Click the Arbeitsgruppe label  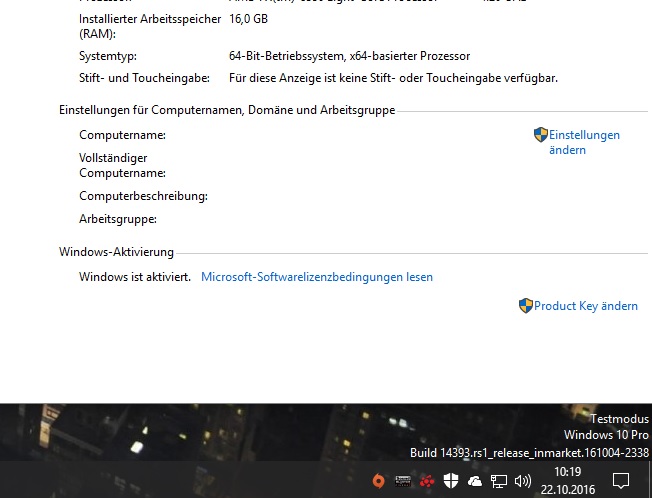118,219
